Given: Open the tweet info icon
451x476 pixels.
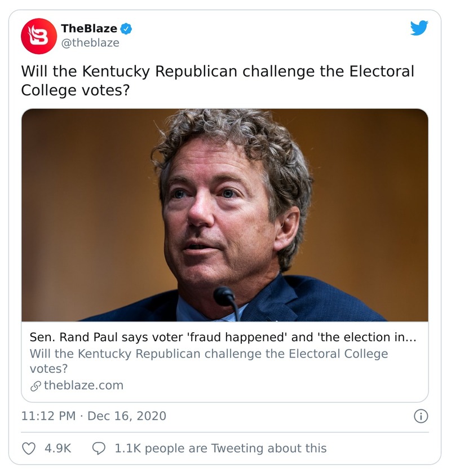Looking at the screenshot, I should 421,416.
